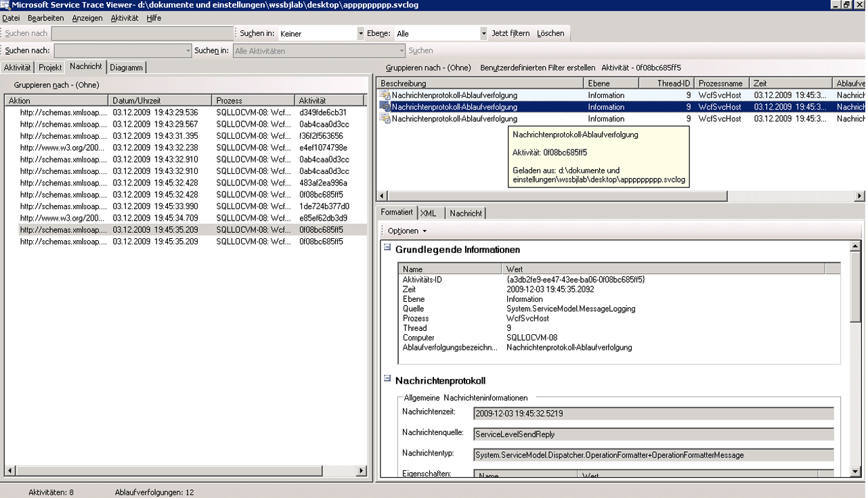This screenshot has width=868, height=498.
Task: Click the left pane horizontal scrollbar left arrow
Action: click(x=9, y=471)
